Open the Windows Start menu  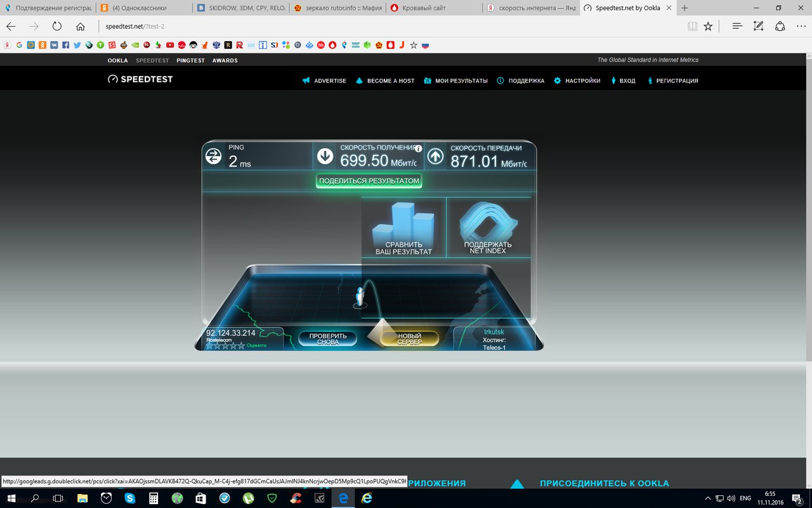point(11,498)
